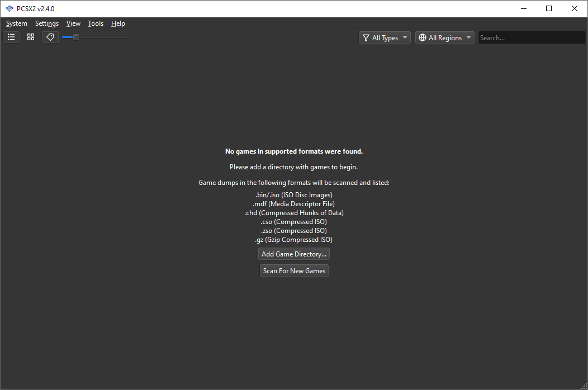Maximize the PCSX2 window
588x390 pixels.
click(549, 8)
